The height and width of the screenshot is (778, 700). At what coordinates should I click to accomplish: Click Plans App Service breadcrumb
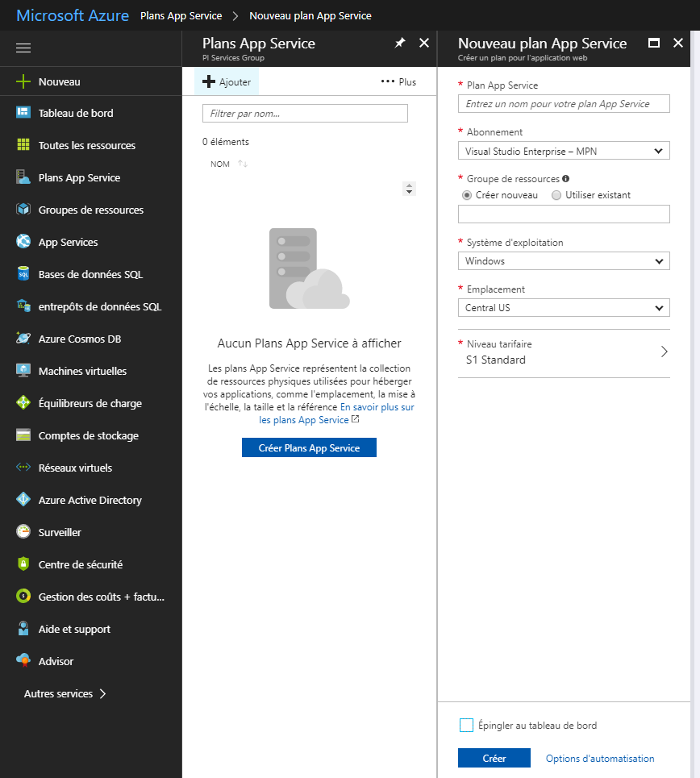click(181, 16)
